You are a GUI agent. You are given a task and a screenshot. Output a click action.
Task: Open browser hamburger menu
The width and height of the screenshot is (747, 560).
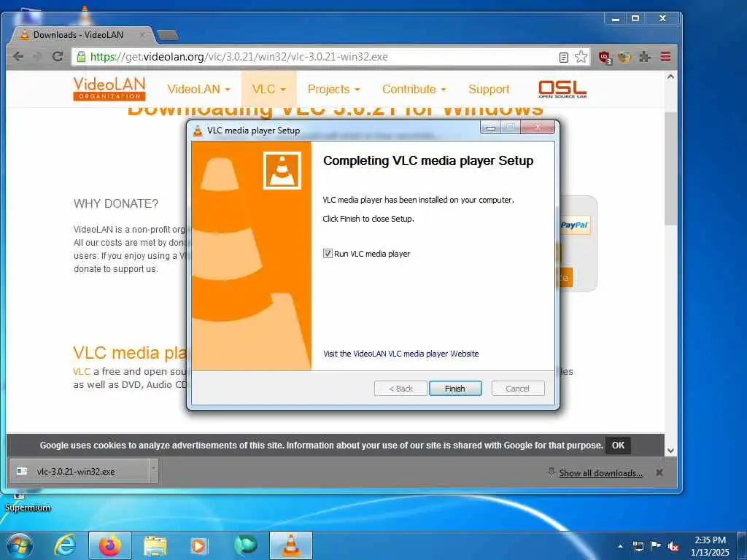pyautogui.click(x=665, y=57)
